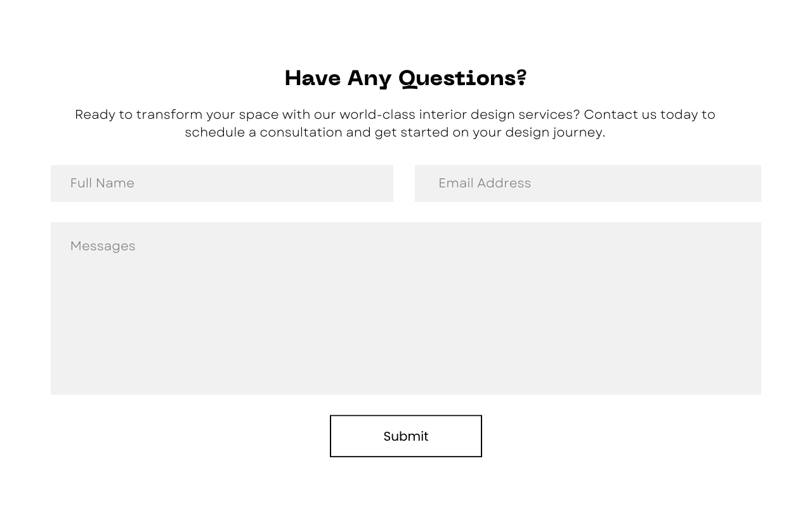Click the word "world-class" in the paragraph
Image resolution: width=812 pixels, height=508 pixels.
(377, 114)
